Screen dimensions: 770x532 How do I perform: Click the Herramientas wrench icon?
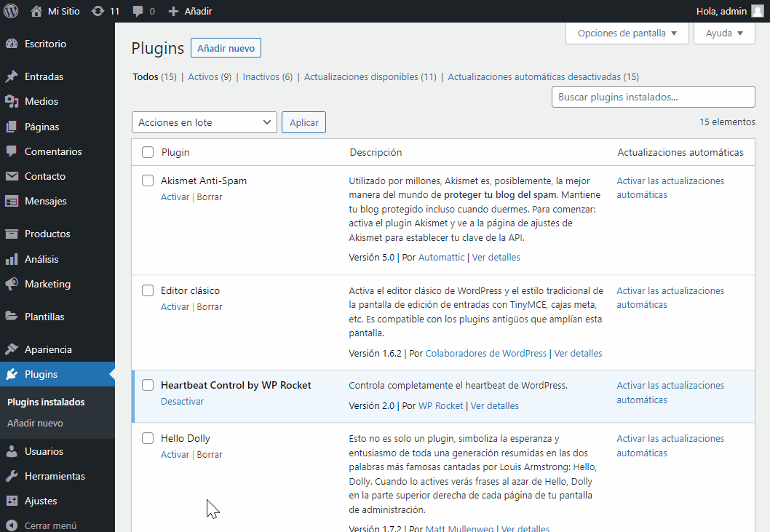tap(12, 476)
